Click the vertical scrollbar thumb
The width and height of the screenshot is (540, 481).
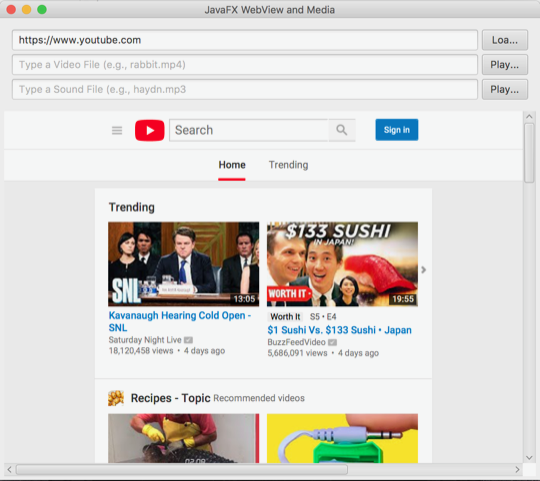click(529, 153)
